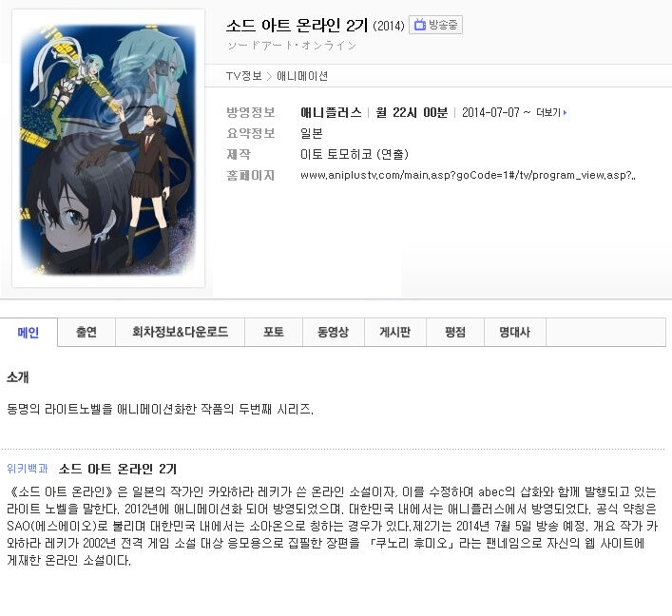
Task: Click the 위키백과 source link
Action: coord(28,469)
